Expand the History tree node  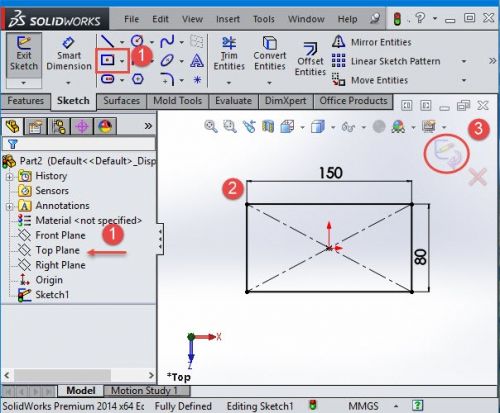point(9,176)
